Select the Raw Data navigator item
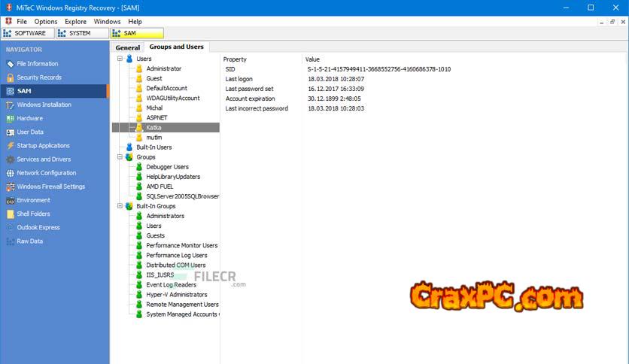629x364 pixels. click(x=30, y=241)
